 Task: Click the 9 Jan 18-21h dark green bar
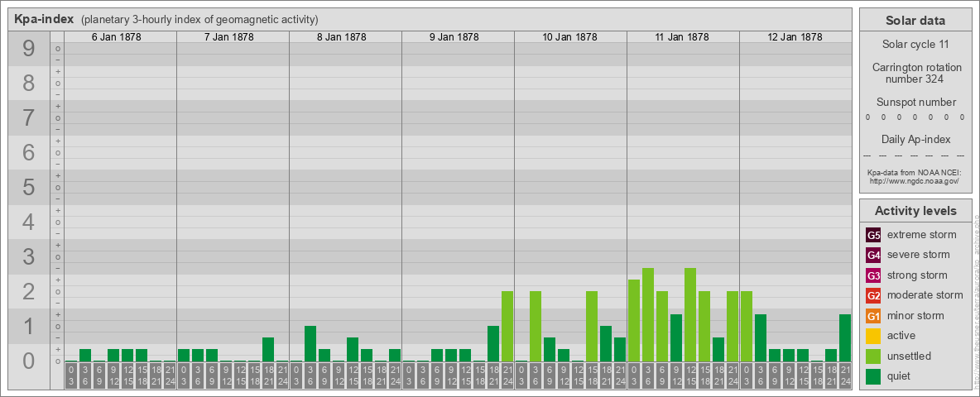tap(493, 344)
